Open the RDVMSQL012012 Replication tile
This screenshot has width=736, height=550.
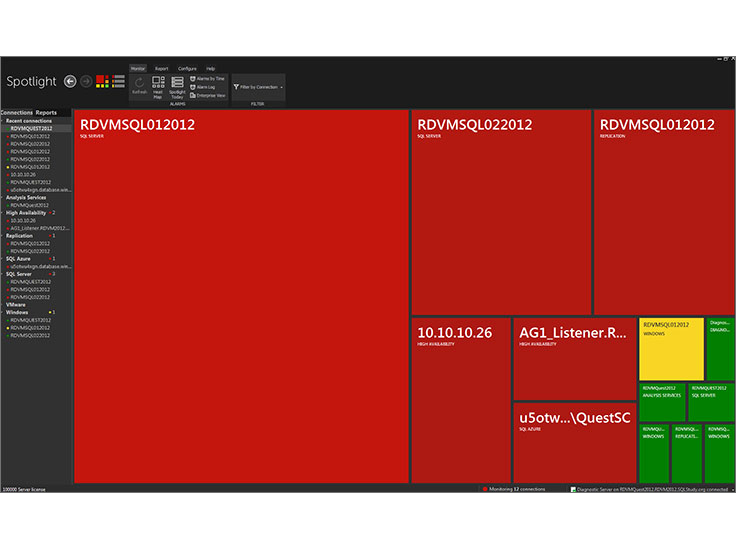[x=664, y=212]
